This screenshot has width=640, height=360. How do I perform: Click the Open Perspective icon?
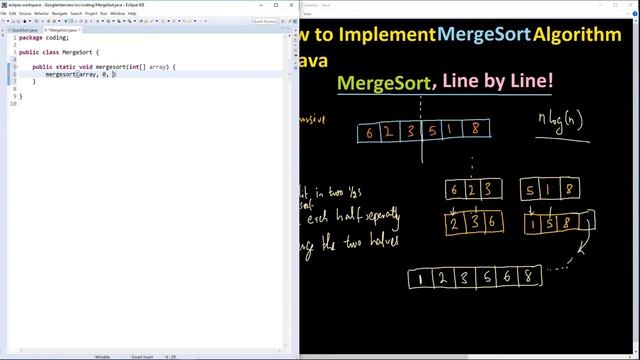coord(283,21)
